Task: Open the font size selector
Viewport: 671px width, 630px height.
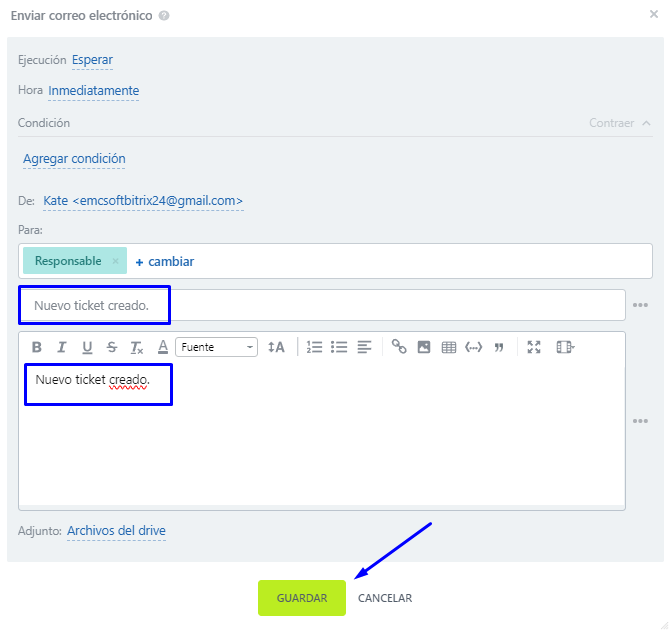Action: tap(276, 347)
